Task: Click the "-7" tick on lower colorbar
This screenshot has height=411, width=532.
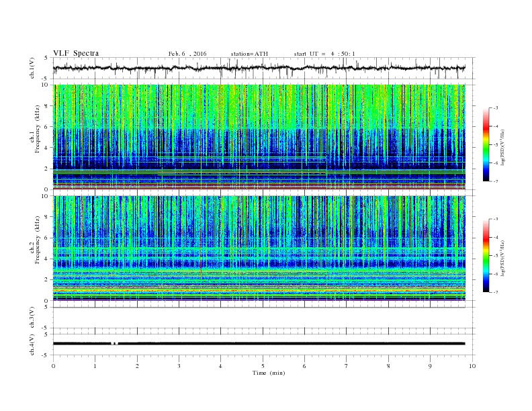Action: point(495,292)
